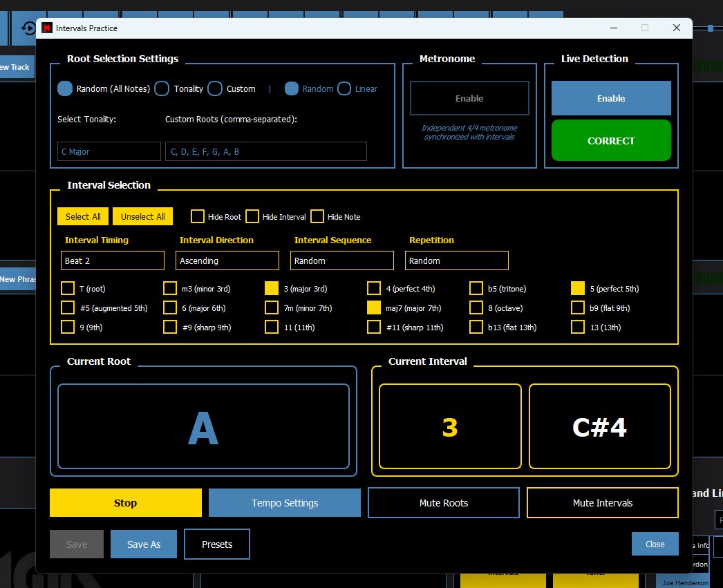723x588 pixels.
Task: Click the Custom Roots text field
Action: pyautogui.click(x=266, y=151)
